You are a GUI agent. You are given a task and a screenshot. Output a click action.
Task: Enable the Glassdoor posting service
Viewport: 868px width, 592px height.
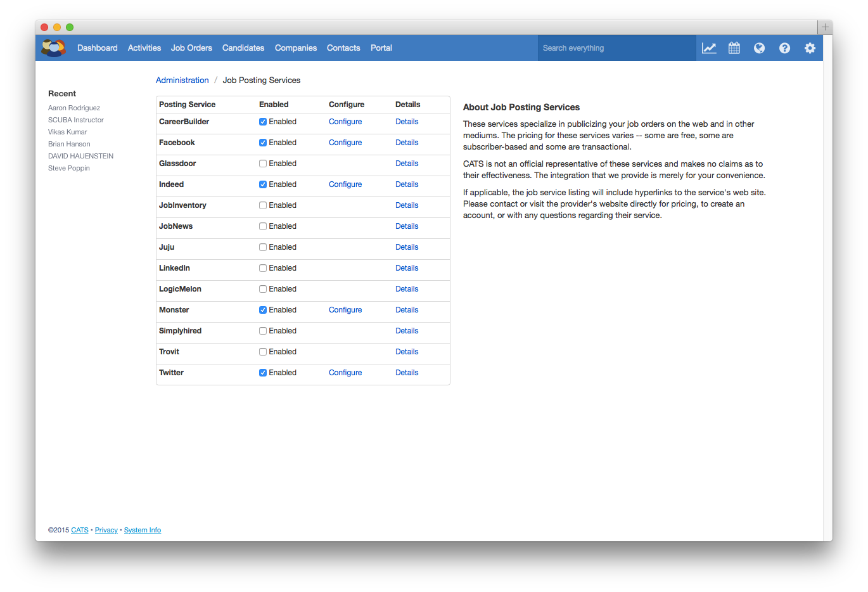tap(262, 163)
